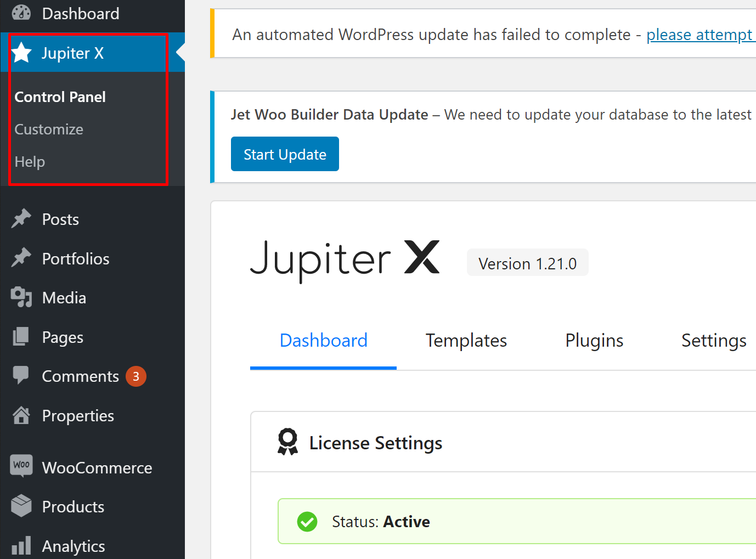Switch to the Plugins tab

pyautogui.click(x=594, y=341)
